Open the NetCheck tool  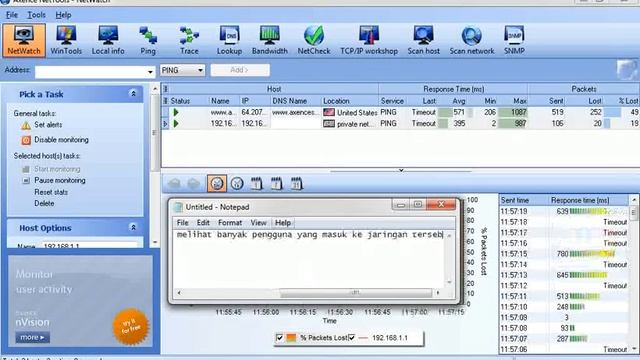[x=313, y=40]
